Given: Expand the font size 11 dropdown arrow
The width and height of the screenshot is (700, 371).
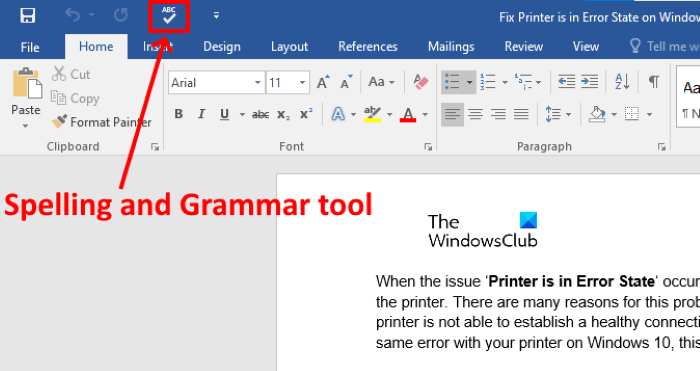Looking at the screenshot, I should 302,83.
